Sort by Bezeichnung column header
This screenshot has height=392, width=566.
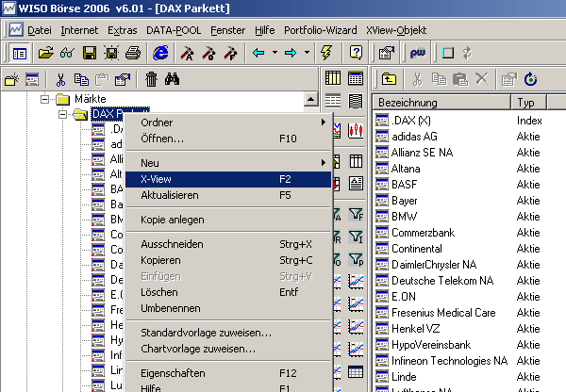[x=441, y=103]
